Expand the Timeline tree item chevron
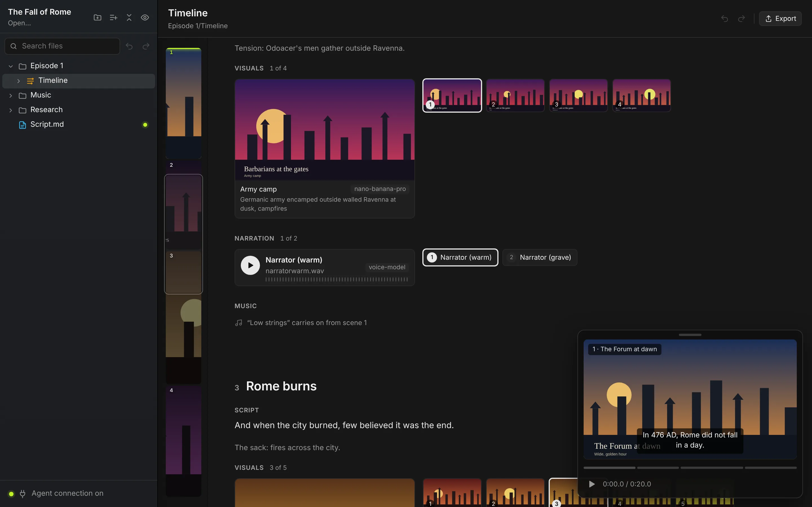812x507 pixels. [18, 81]
